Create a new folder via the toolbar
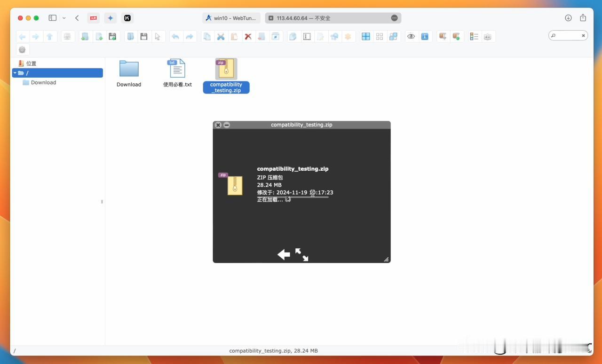Screen dimensions: 602x364 (x=85, y=37)
